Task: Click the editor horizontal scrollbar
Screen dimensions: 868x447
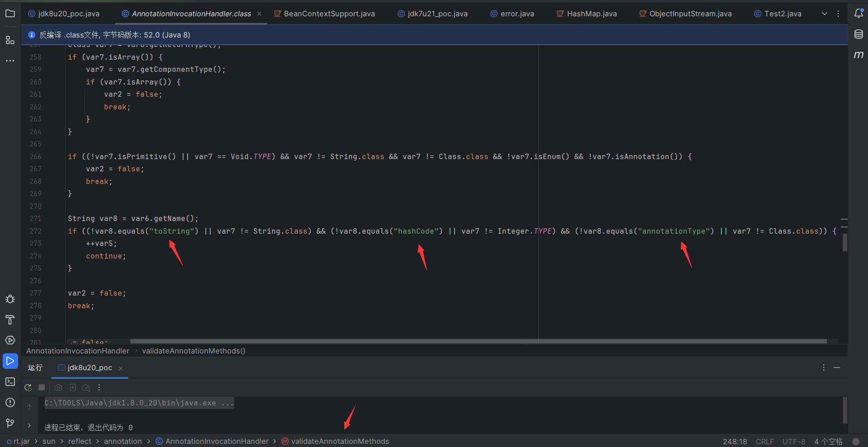Action: coord(478,341)
